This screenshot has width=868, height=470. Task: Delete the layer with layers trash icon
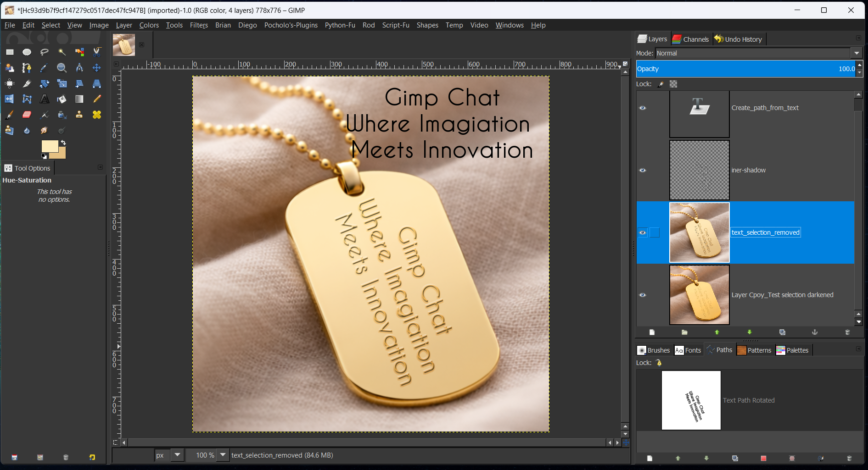(x=848, y=332)
